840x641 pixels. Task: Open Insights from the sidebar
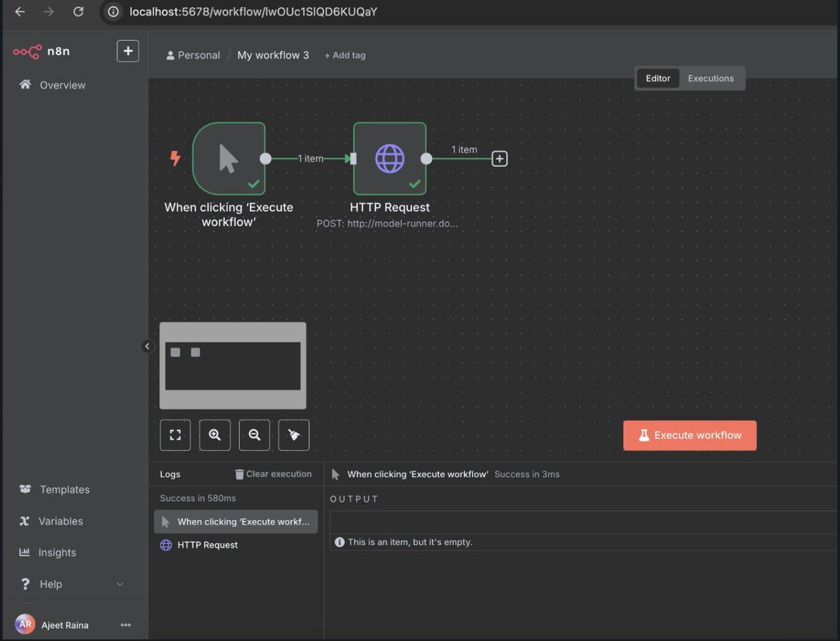(x=56, y=552)
